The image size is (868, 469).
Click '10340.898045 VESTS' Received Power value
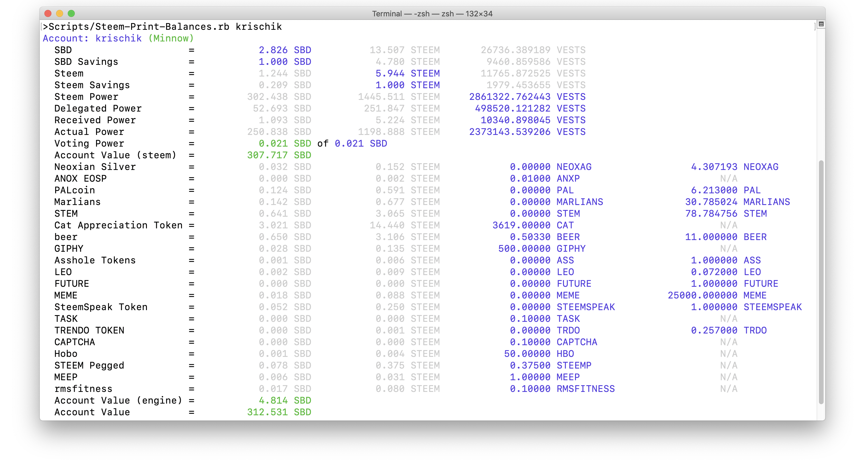(x=533, y=120)
